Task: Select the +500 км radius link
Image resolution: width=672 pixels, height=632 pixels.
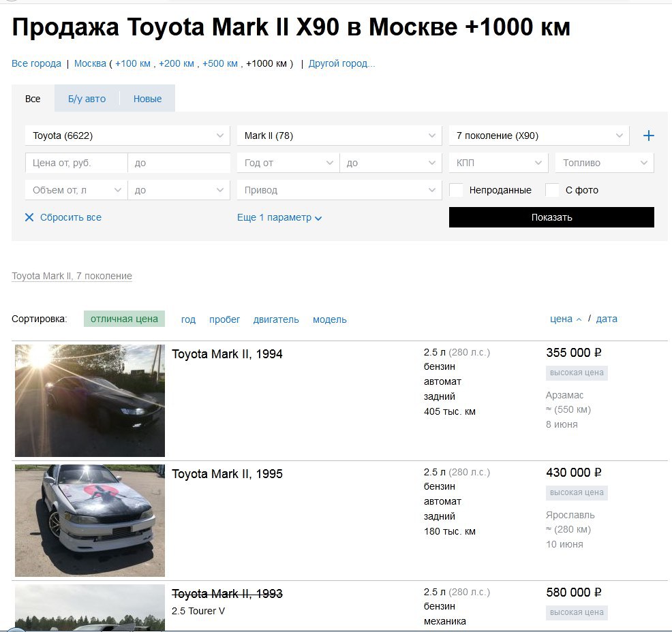Action: click(x=220, y=64)
